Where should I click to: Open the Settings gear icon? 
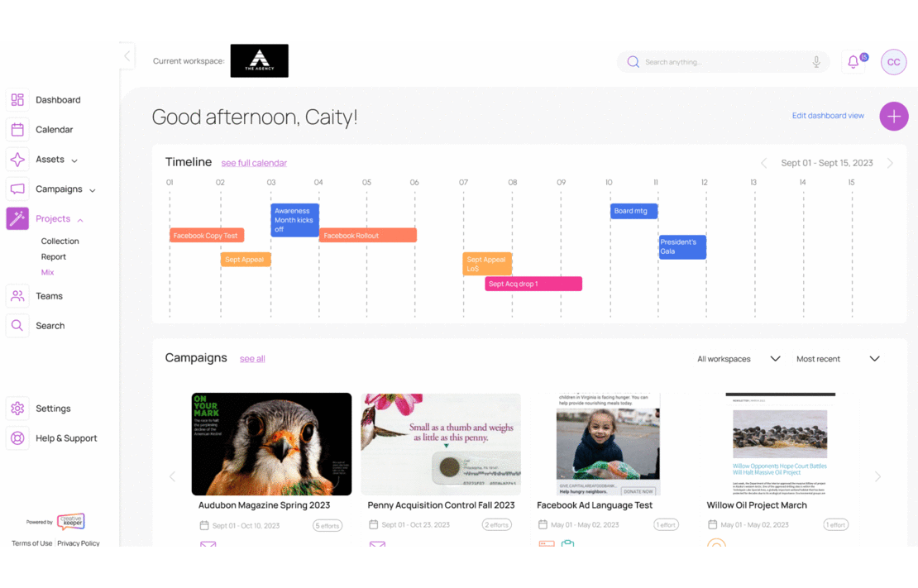(x=17, y=409)
